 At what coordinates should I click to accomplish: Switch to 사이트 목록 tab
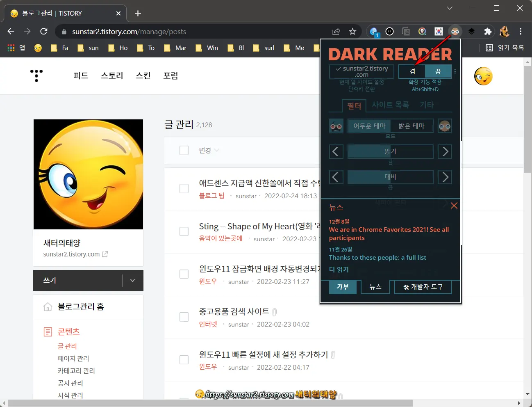click(390, 105)
